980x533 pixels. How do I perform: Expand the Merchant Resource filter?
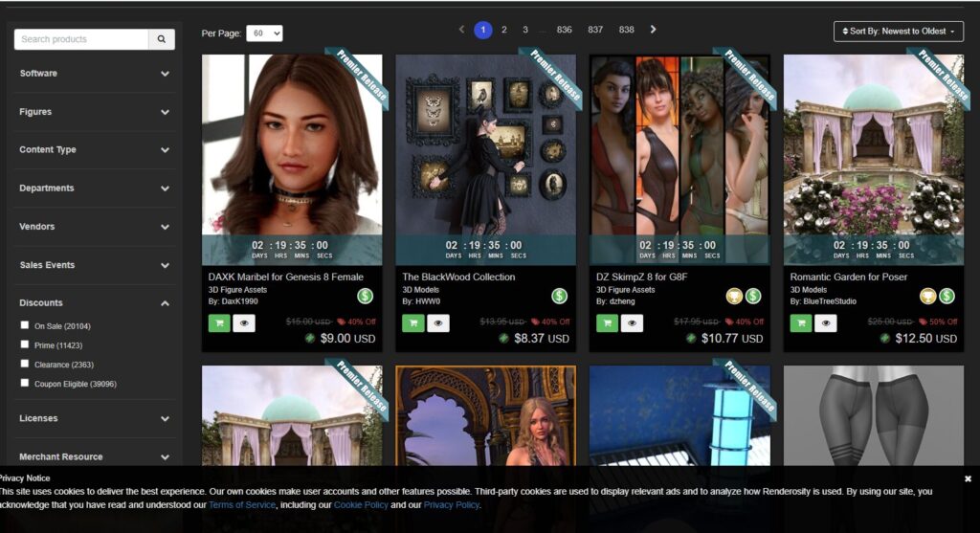(95, 456)
